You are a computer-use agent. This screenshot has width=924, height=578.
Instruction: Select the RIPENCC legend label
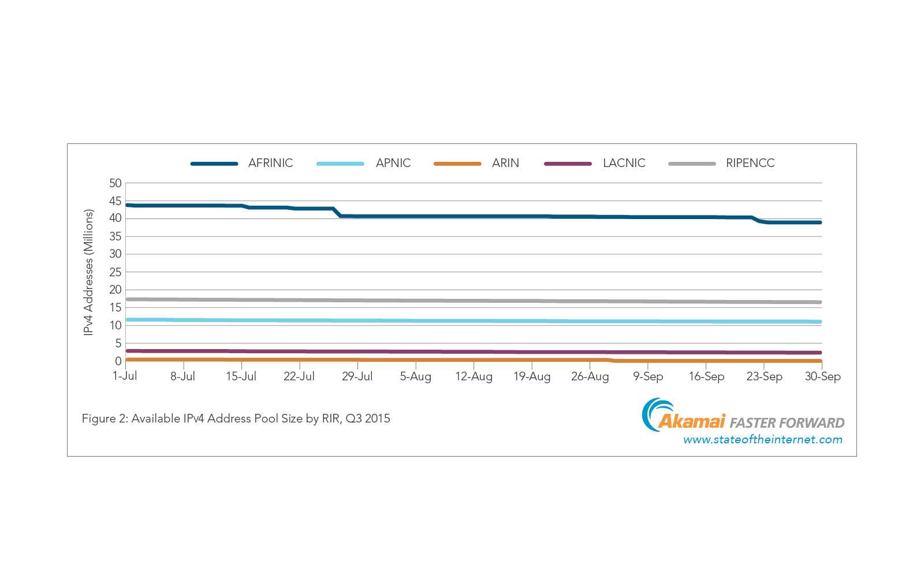point(750,163)
